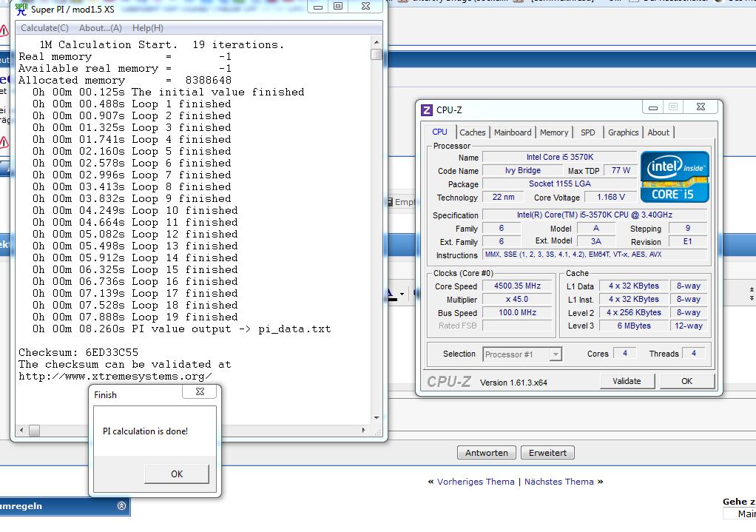Image resolution: width=756 pixels, height=532 pixels.
Task: Click the Loop 10 finished line
Action: pyautogui.click(x=135, y=210)
